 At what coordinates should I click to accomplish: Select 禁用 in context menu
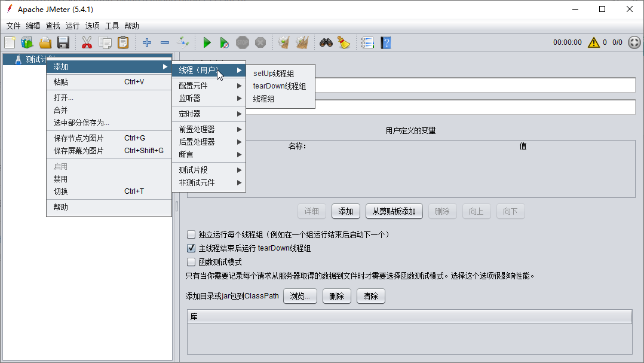click(109, 179)
